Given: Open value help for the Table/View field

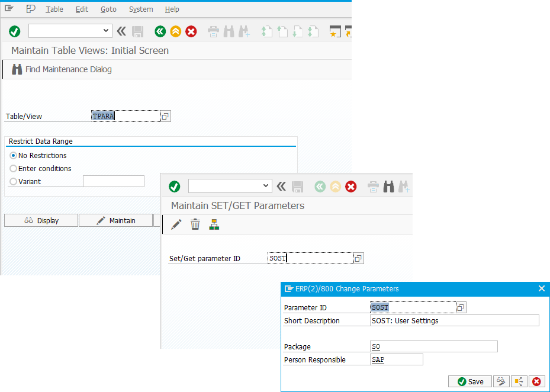Looking at the screenshot, I should tap(166, 116).
